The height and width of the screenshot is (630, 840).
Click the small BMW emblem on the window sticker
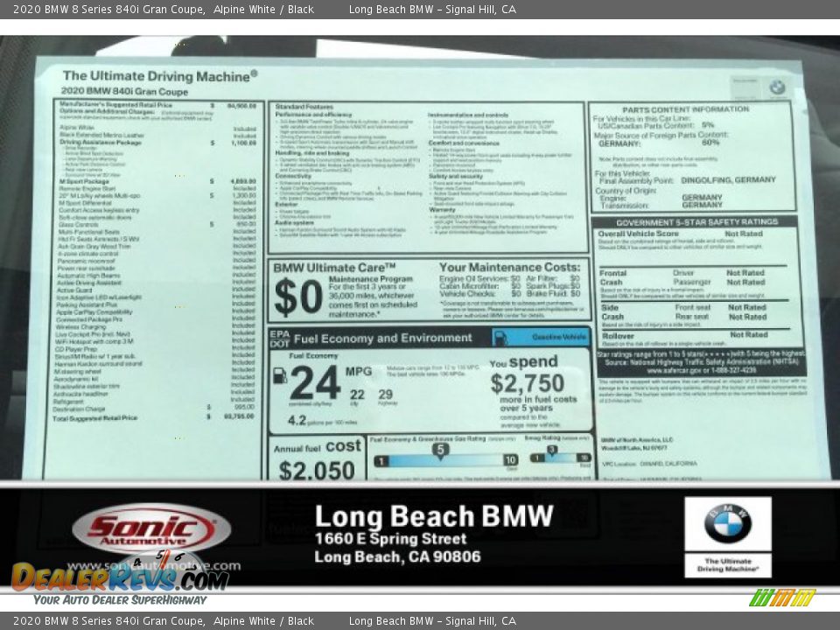[x=777, y=87]
